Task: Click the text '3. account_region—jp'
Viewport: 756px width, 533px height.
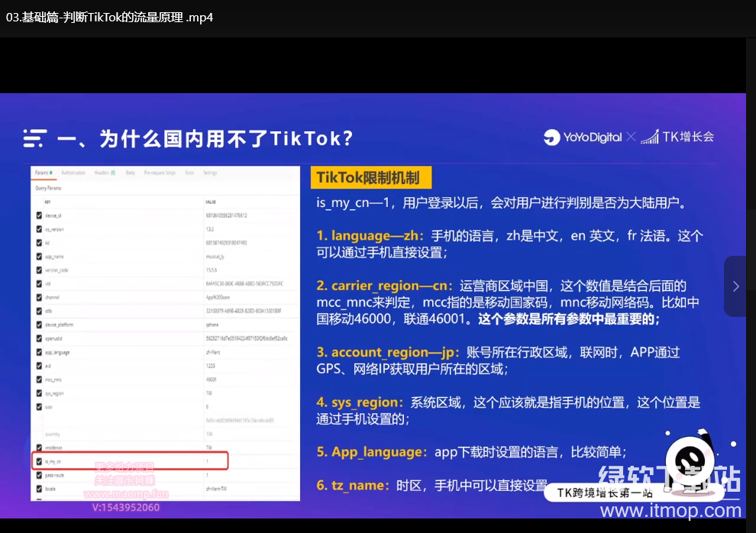Action: point(385,352)
